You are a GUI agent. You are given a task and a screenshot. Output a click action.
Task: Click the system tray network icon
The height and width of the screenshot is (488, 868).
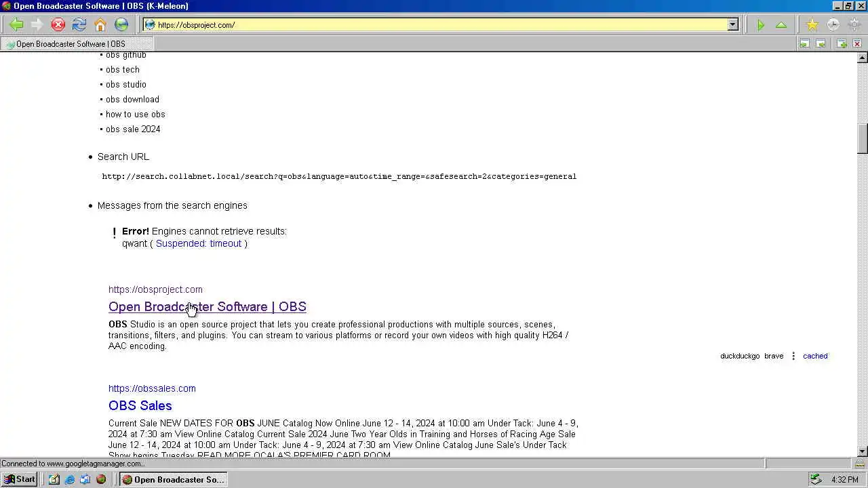pyautogui.click(x=816, y=479)
